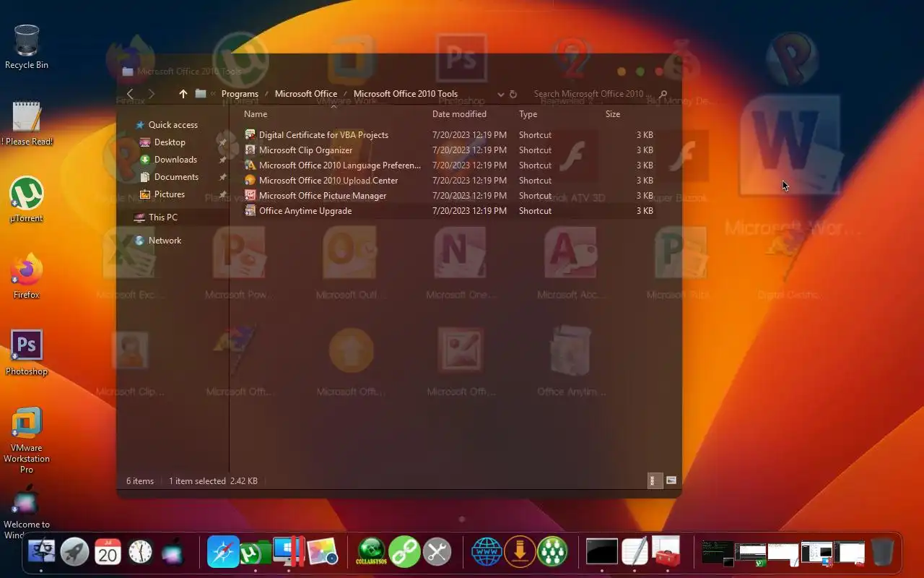Select Office Anytime Upgrade shortcut
The height and width of the screenshot is (578, 924).
click(x=299, y=211)
